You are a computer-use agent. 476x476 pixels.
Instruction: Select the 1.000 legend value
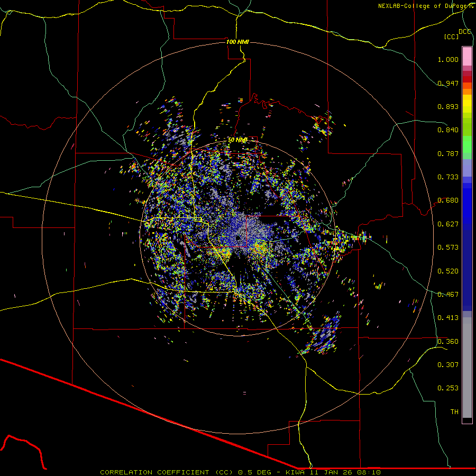[448, 59]
